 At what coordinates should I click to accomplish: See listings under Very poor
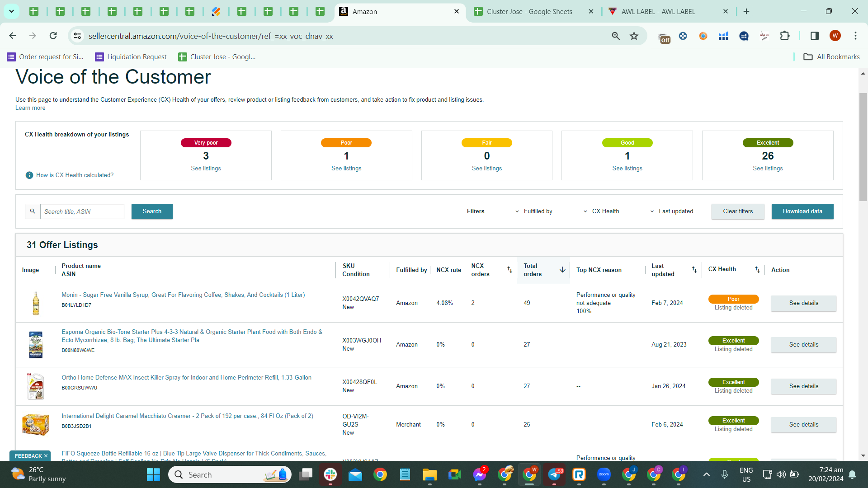click(x=206, y=169)
